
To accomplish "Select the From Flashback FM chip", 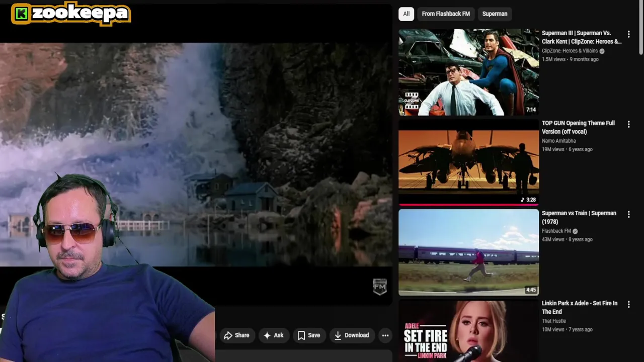I will [446, 14].
